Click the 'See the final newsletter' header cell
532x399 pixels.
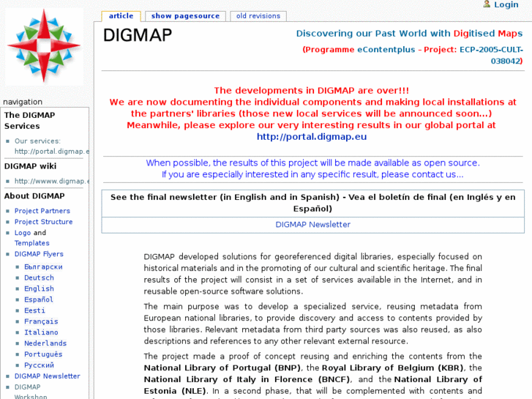click(x=312, y=203)
